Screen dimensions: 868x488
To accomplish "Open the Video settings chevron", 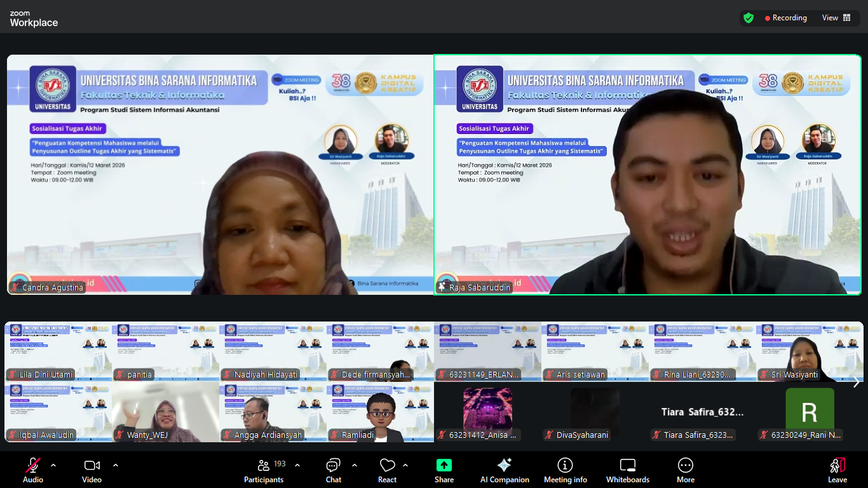I will point(114,464).
